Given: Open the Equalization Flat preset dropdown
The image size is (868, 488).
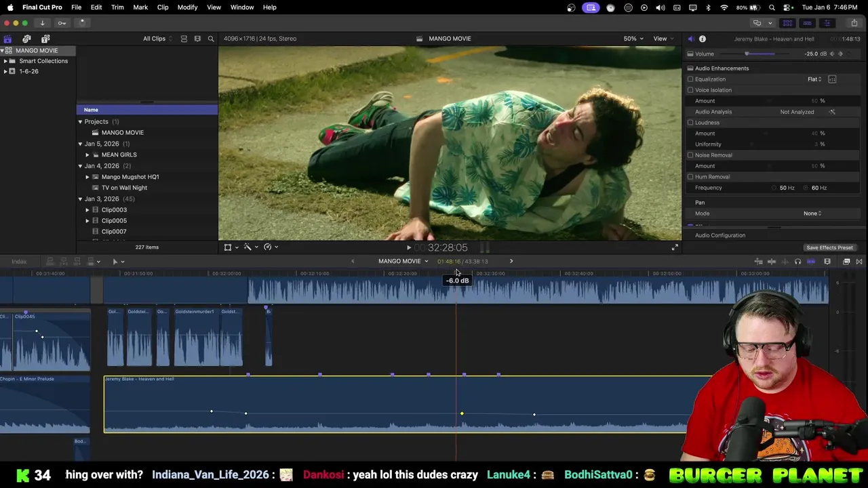Looking at the screenshot, I should click(814, 79).
